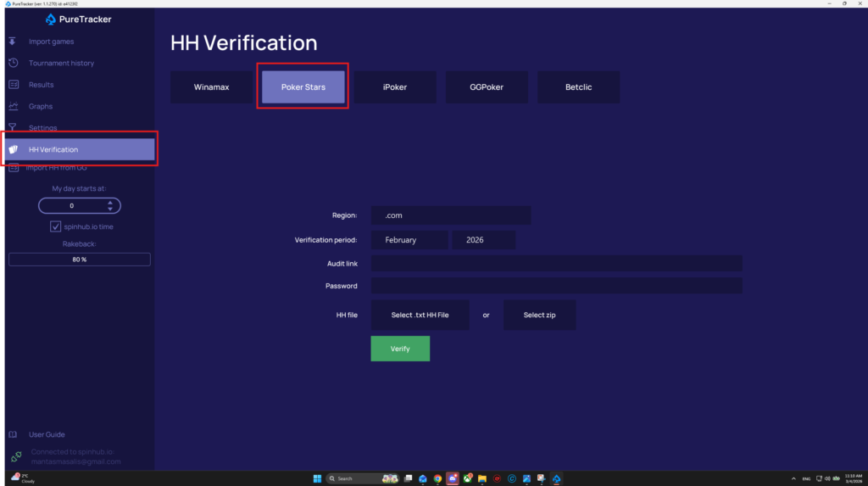Click the Select .txt HH File button
This screenshot has height=486, width=868.
pos(420,315)
